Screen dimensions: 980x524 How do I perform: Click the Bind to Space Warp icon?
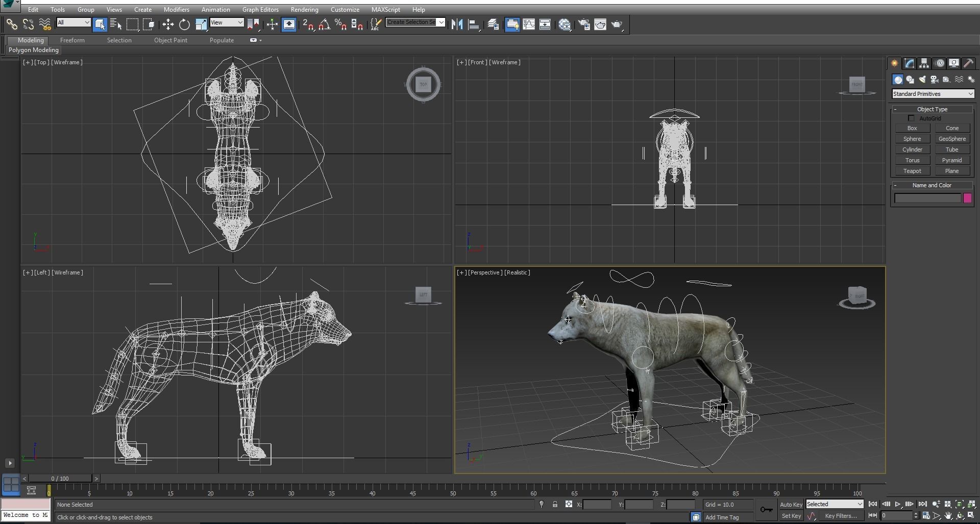point(45,24)
